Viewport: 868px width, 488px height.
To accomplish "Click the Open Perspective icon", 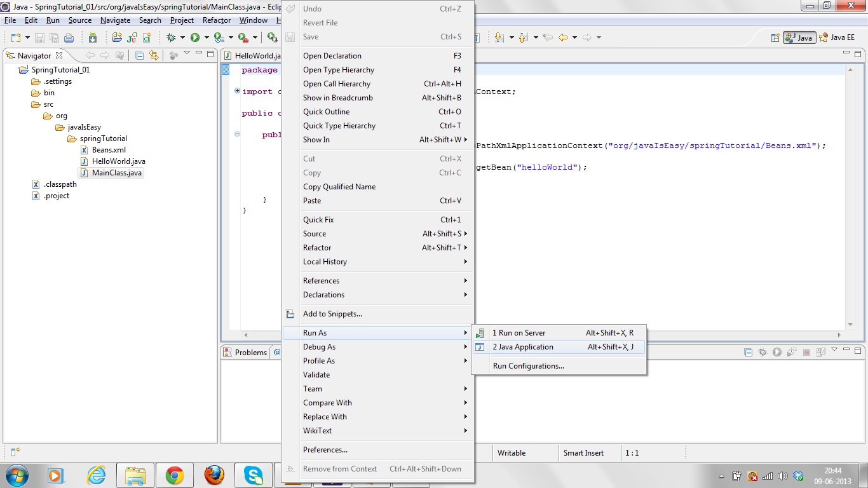I will 775,37.
